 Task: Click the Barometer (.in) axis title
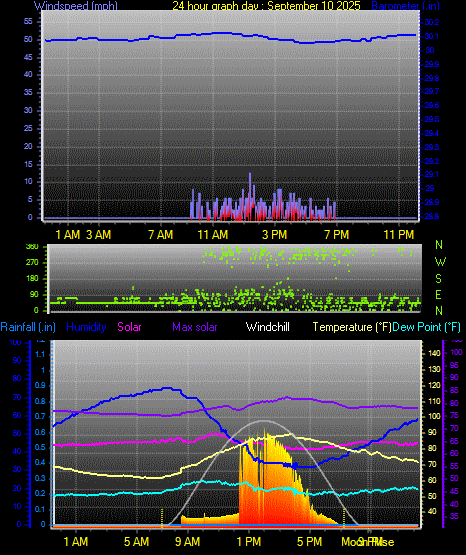[x=405, y=5]
